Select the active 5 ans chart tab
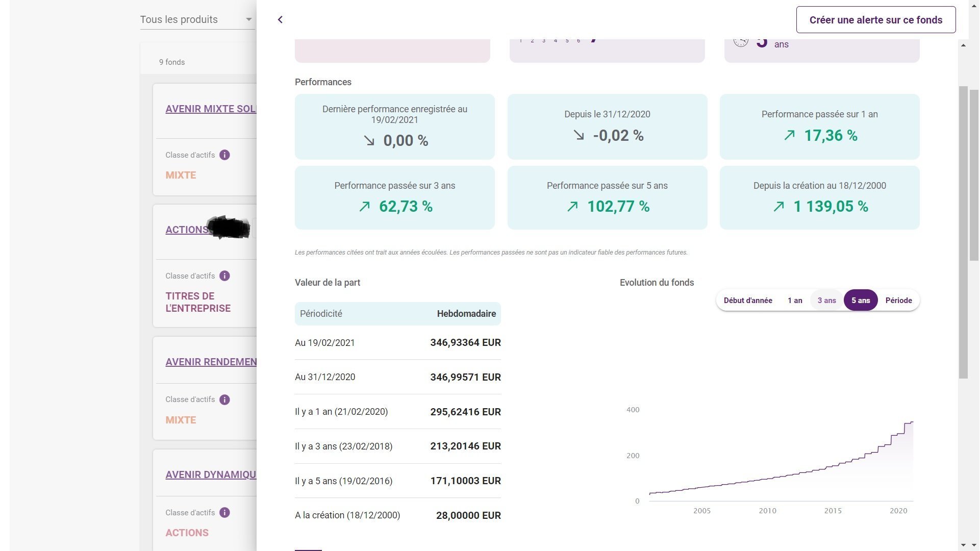This screenshot has width=980, height=551. coord(860,300)
